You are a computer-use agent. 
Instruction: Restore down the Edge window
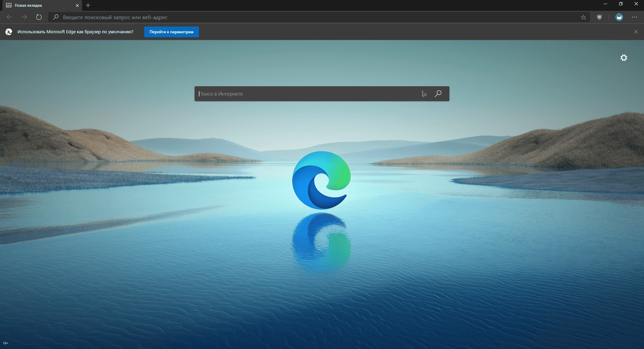coord(621,4)
